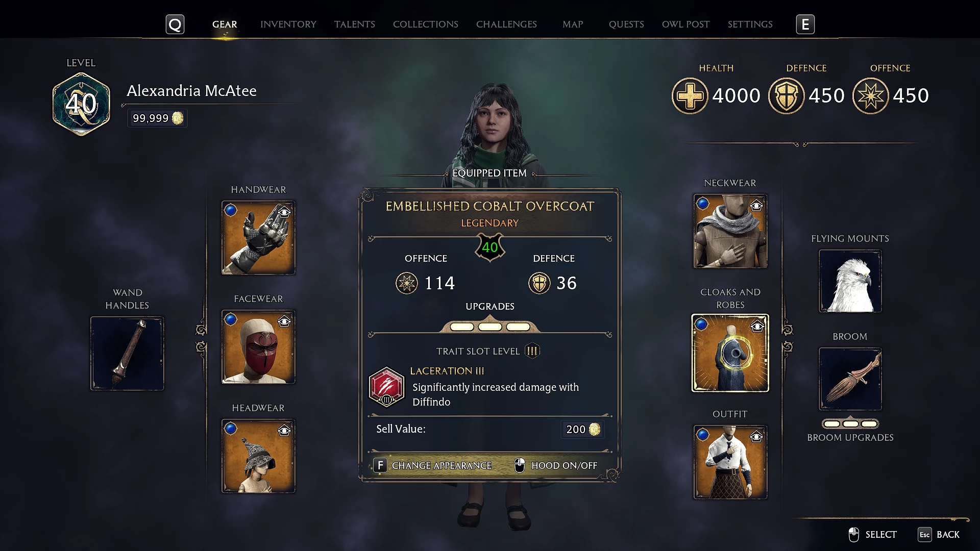Click the Laceration III trait icon
Screen dimensions: 980x551
click(x=386, y=387)
